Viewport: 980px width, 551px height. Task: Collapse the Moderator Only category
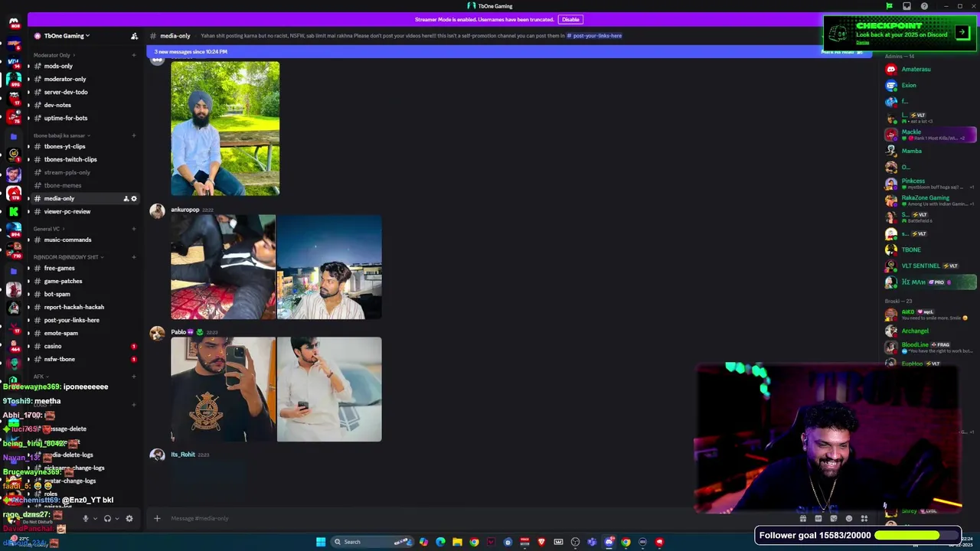[x=54, y=55]
